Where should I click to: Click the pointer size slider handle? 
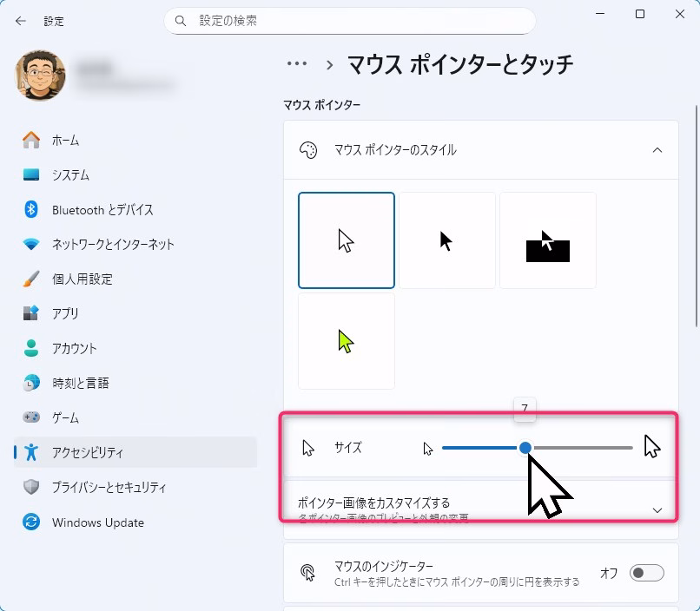525,448
